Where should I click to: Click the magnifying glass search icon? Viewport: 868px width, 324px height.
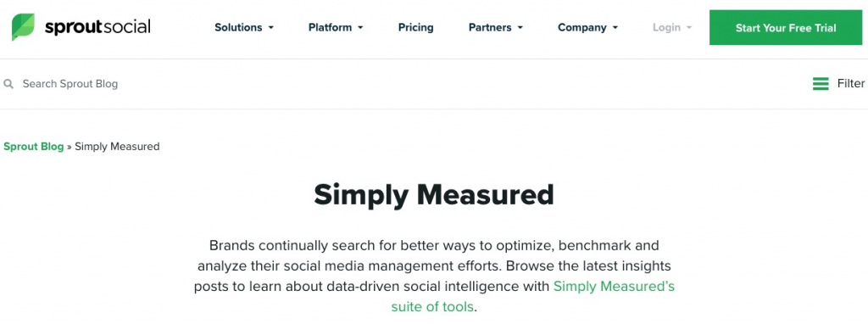point(8,84)
